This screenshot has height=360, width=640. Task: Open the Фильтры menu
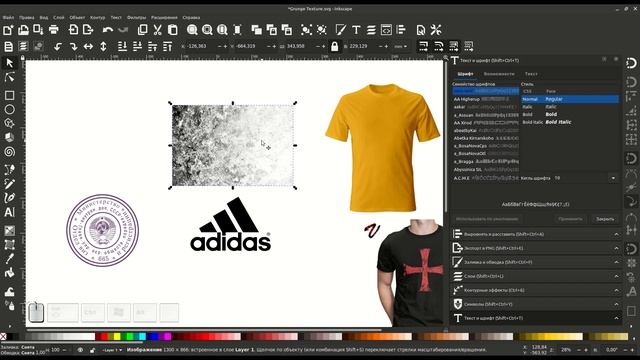tap(136, 18)
